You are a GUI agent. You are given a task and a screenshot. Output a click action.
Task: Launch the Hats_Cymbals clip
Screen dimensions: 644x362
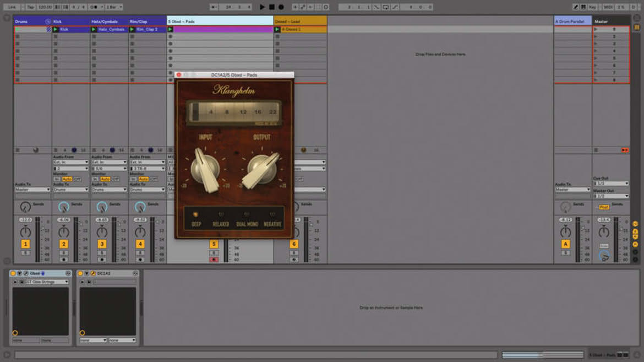(94, 29)
